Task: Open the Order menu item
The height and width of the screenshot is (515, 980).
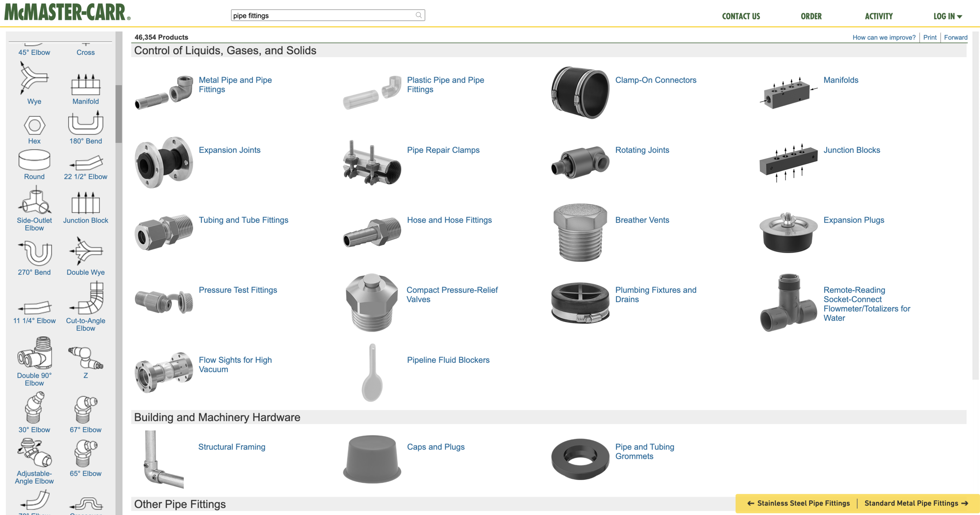Action: pyautogui.click(x=811, y=16)
